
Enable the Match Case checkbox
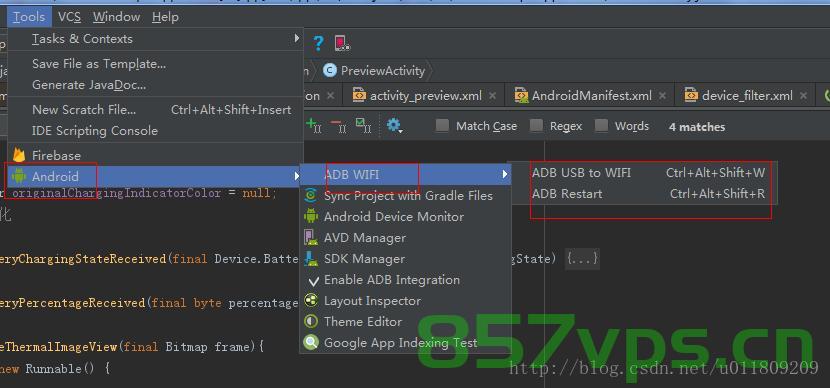[x=442, y=126]
